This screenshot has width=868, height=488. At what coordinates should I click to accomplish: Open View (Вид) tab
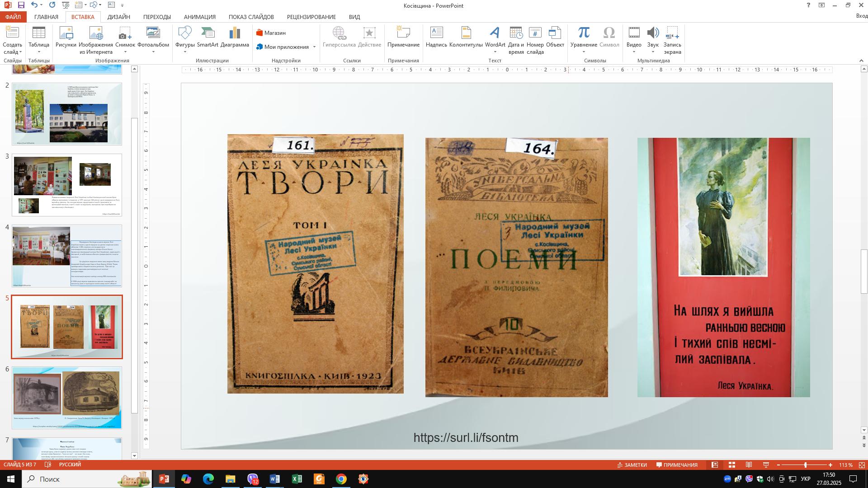[x=354, y=17]
